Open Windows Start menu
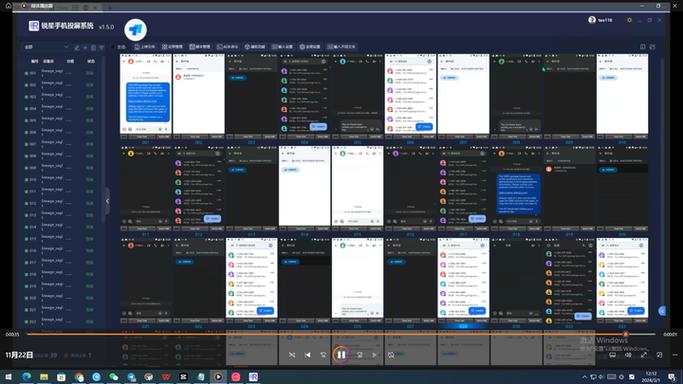The image size is (683, 384). tap(9, 377)
